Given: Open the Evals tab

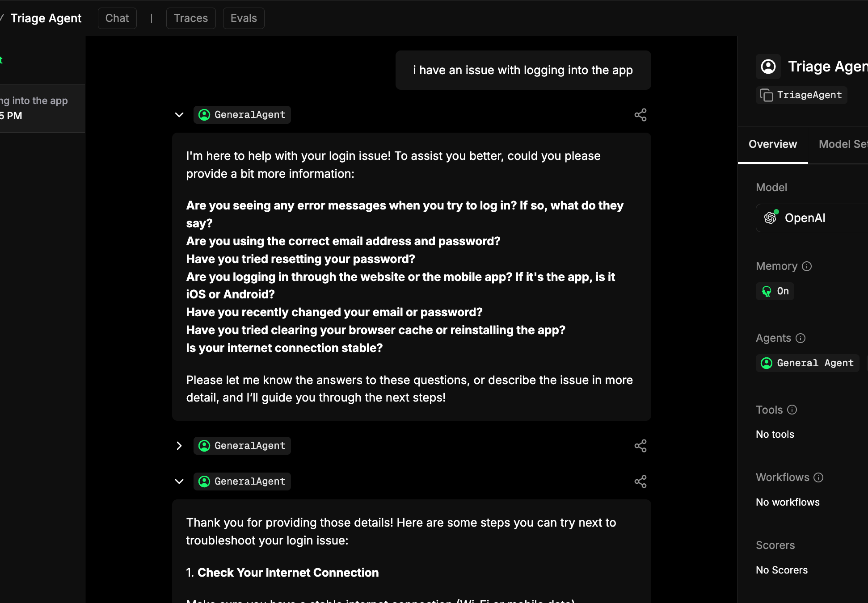Looking at the screenshot, I should coord(243,18).
